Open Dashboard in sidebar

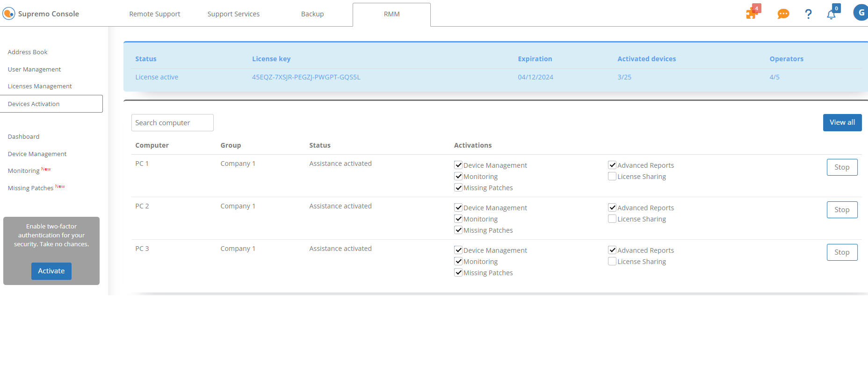pyautogui.click(x=23, y=136)
